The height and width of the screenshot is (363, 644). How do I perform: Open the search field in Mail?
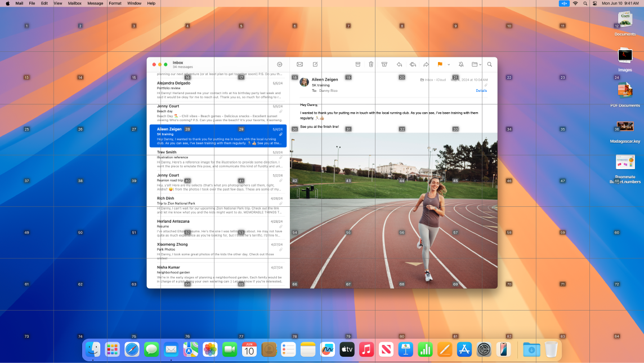coord(489,64)
